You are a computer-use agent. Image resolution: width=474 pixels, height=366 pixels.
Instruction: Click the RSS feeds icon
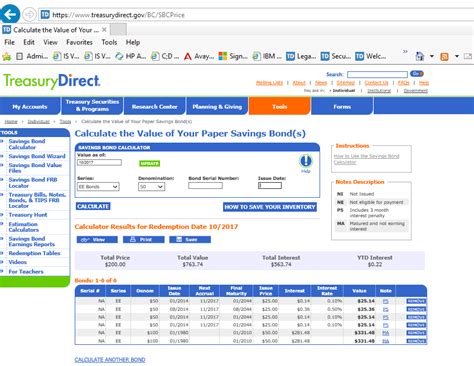pyautogui.click(x=444, y=57)
